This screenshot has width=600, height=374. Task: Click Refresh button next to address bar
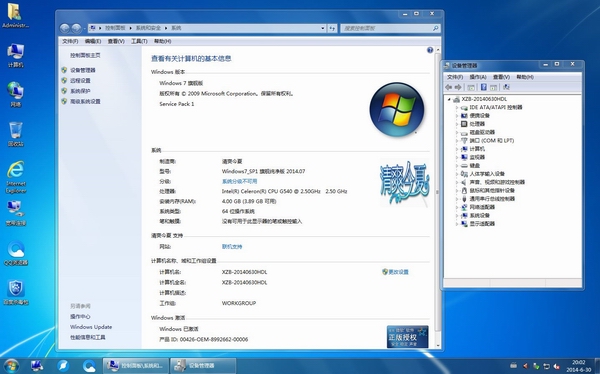(x=332, y=28)
